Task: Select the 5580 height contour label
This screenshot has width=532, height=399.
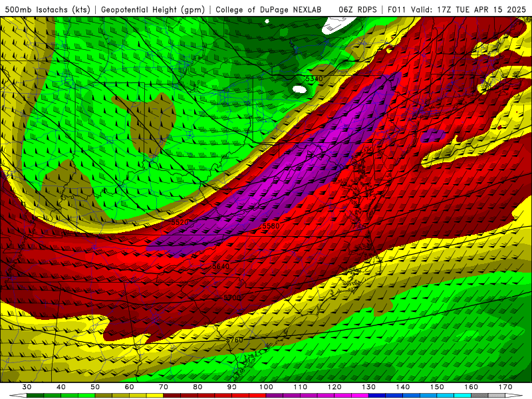Action: pyautogui.click(x=271, y=226)
